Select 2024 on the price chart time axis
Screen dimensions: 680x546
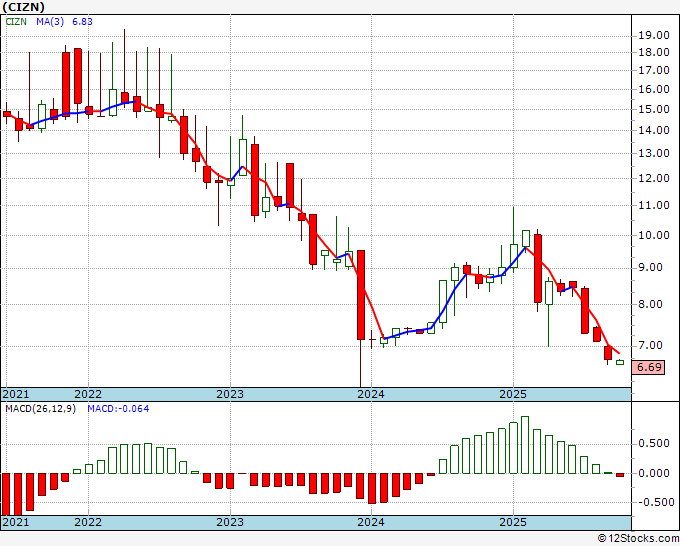click(x=371, y=394)
